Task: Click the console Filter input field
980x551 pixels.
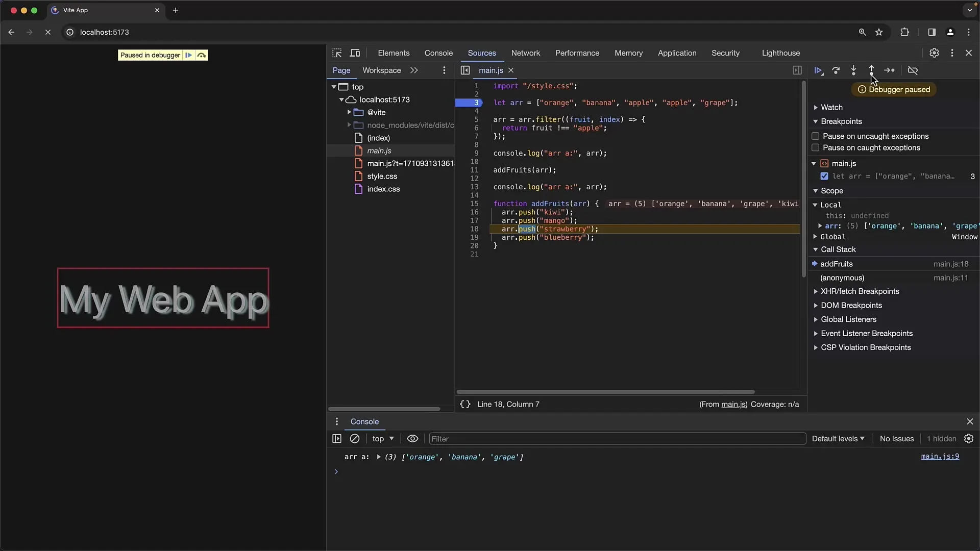Action: 617,439
